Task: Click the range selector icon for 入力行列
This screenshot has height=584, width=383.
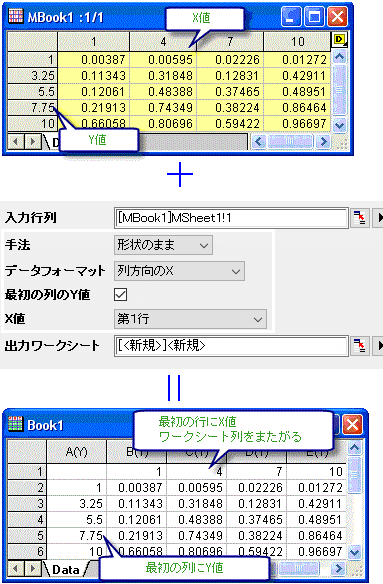Action: click(x=360, y=218)
